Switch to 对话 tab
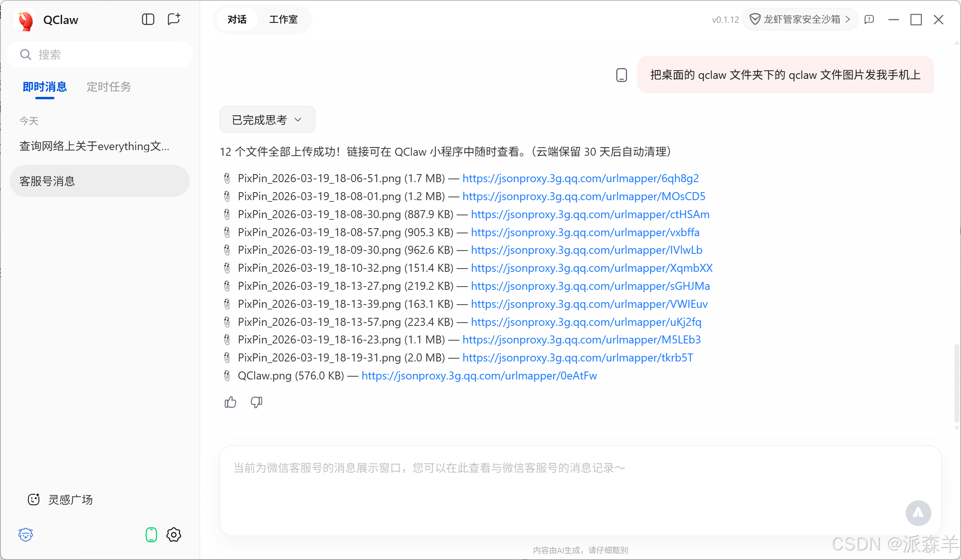This screenshot has width=961, height=560. [x=237, y=19]
